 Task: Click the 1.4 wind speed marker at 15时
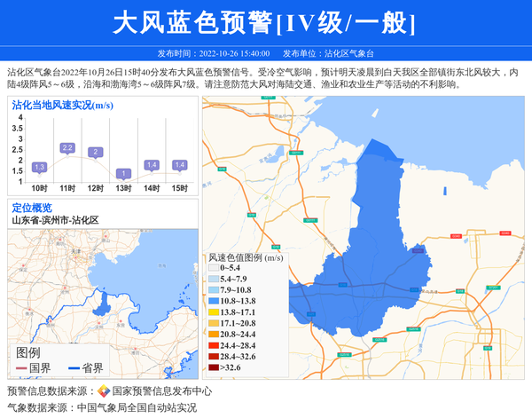180,165
